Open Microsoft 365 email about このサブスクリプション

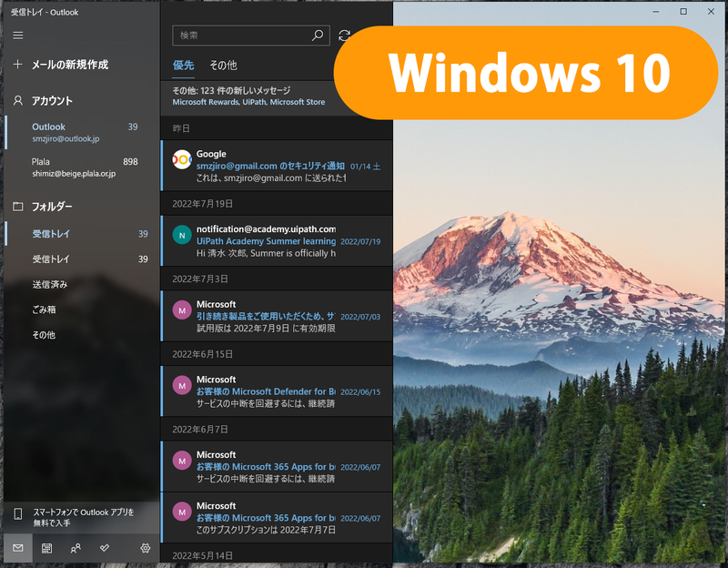(x=277, y=517)
